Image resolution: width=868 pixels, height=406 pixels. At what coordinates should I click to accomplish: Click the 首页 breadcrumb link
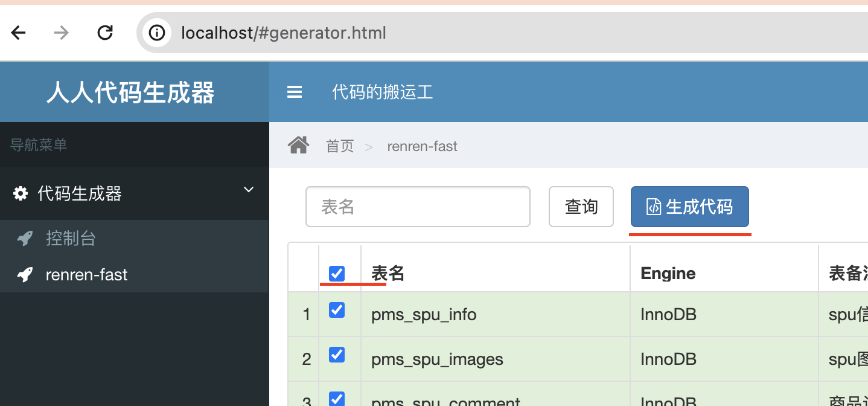pyautogui.click(x=340, y=146)
